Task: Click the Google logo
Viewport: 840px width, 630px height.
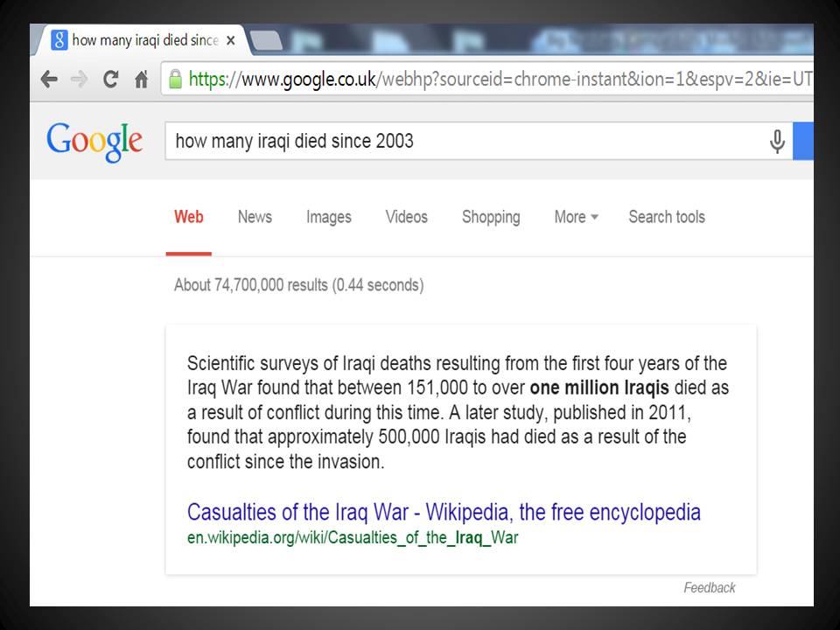Action: click(94, 141)
